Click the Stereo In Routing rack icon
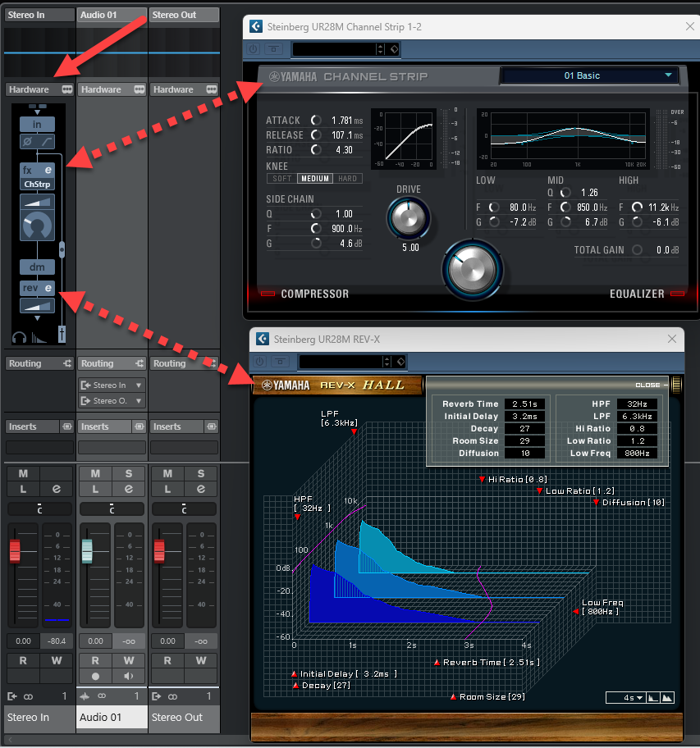 (66, 363)
